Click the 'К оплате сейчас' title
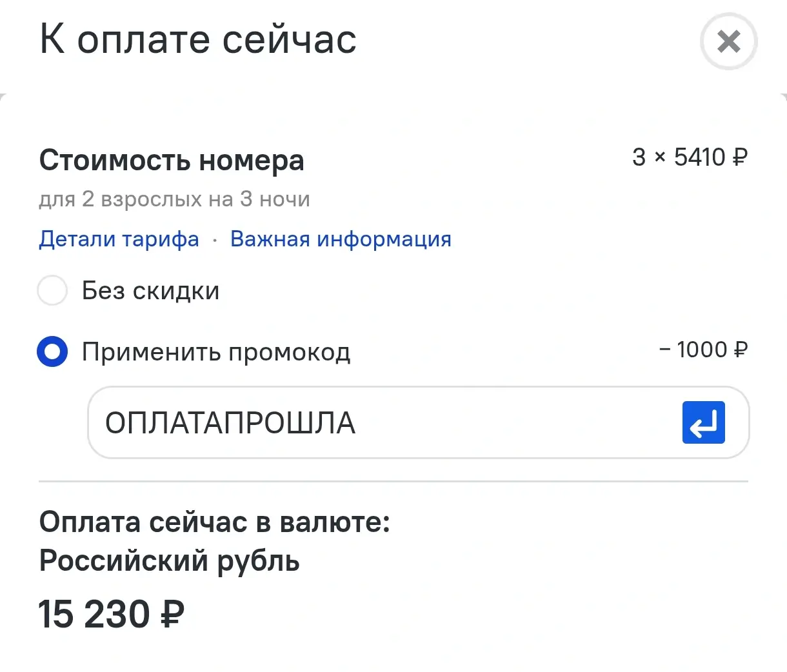 (x=198, y=39)
